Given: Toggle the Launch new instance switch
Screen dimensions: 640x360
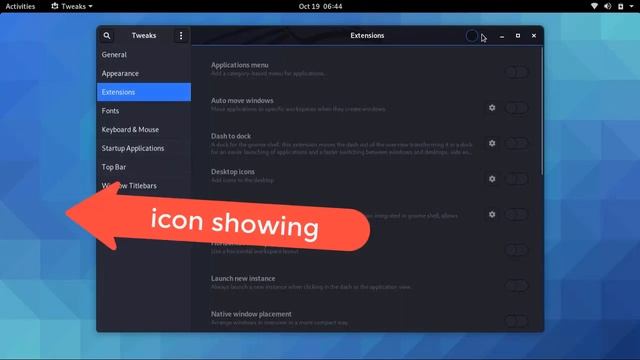Looking at the screenshot, I should pos(516,285).
